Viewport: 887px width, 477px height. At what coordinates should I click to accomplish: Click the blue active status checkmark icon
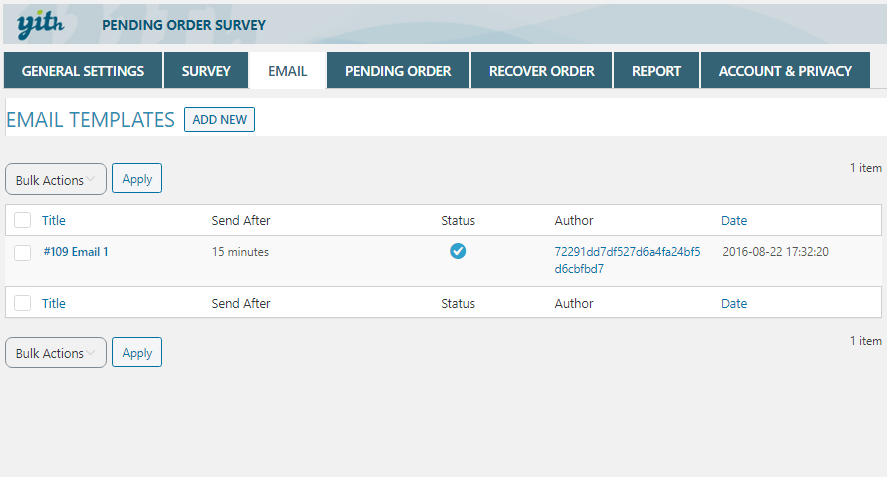458,252
